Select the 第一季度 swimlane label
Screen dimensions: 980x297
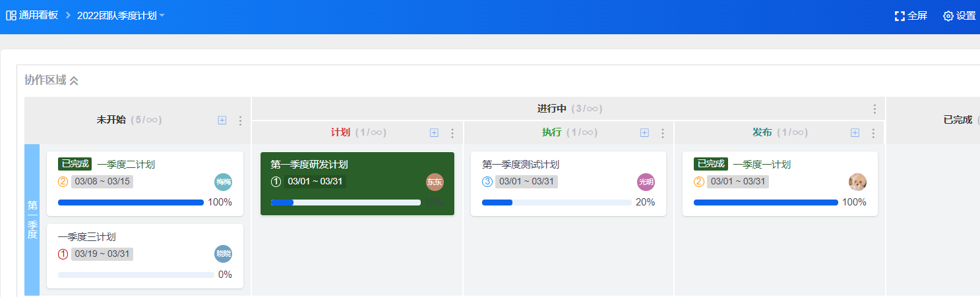click(x=32, y=220)
